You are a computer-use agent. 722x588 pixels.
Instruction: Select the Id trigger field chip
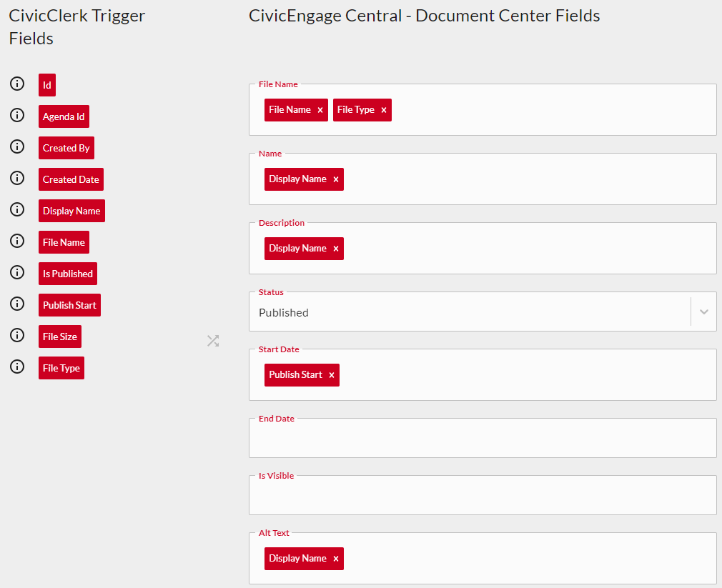tap(47, 85)
